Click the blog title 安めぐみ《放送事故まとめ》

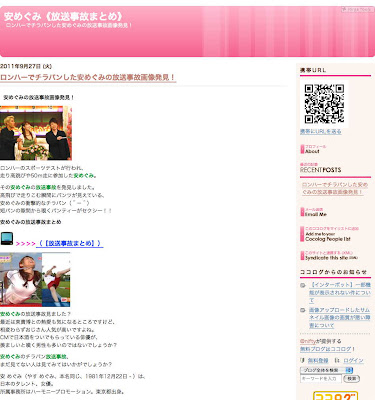(x=63, y=16)
